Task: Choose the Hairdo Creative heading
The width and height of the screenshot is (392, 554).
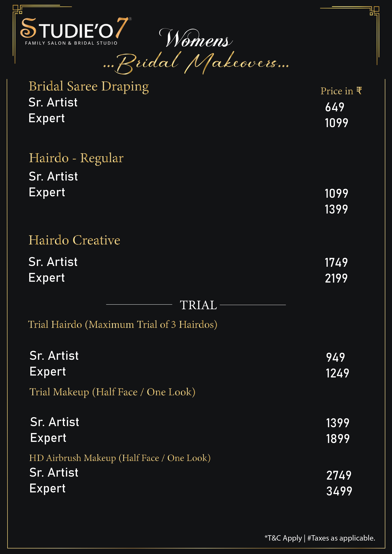Action: coord(74,240)
